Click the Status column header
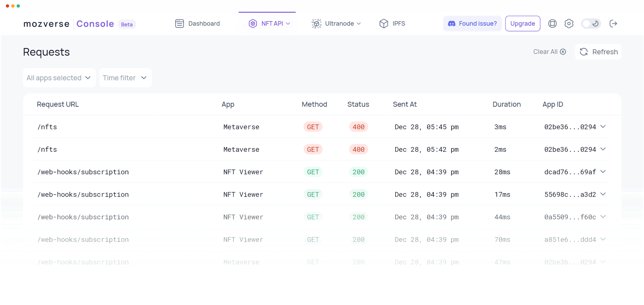The image size is (644, 305). coord(358,104)
